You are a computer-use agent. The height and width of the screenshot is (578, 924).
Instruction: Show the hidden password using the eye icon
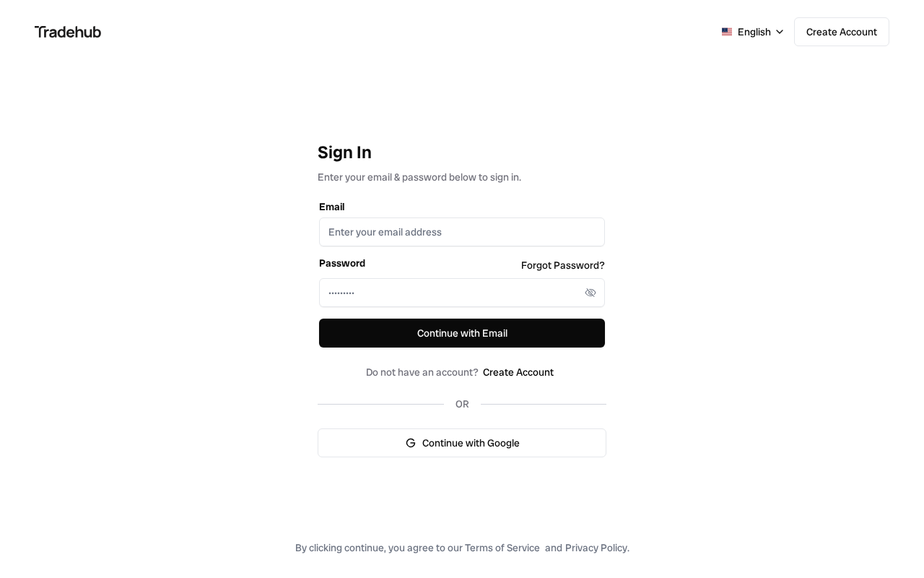(x=590, y=293)
